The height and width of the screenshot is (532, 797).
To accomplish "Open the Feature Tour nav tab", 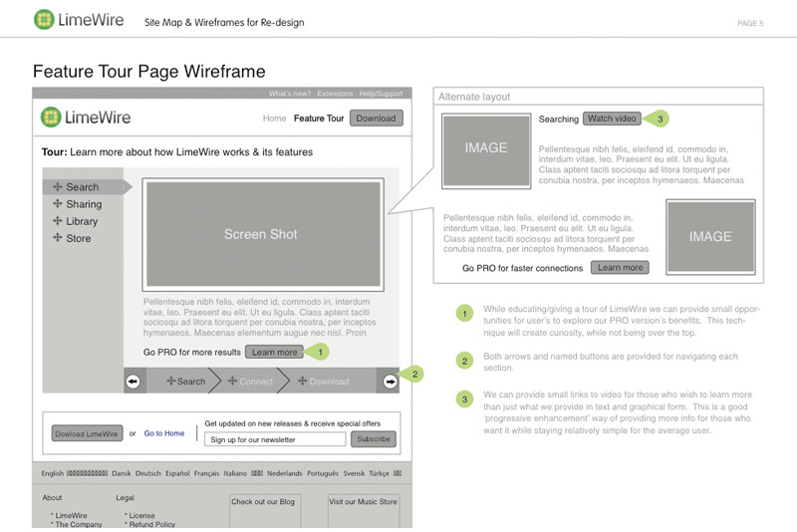I will pos(319,119).
